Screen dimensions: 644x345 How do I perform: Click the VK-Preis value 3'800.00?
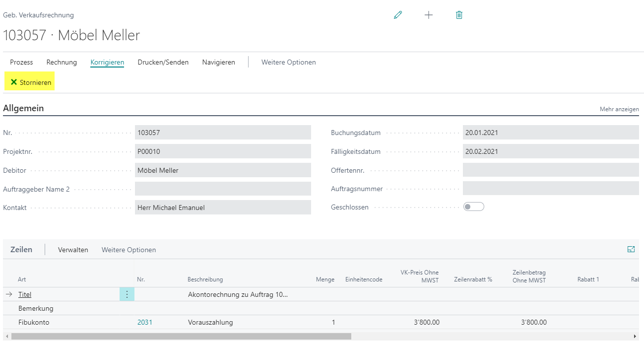[x=426, y=322]
